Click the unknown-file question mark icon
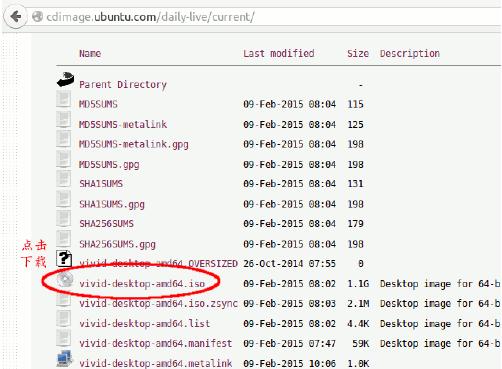 (64, 259)
